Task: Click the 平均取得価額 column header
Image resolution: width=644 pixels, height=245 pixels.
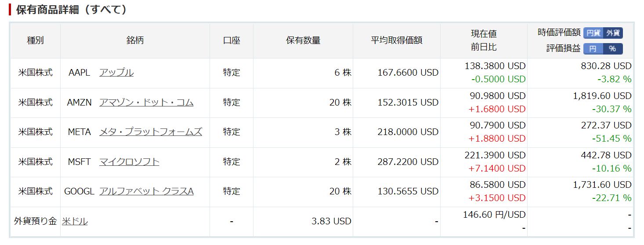Action: (397, 41)
